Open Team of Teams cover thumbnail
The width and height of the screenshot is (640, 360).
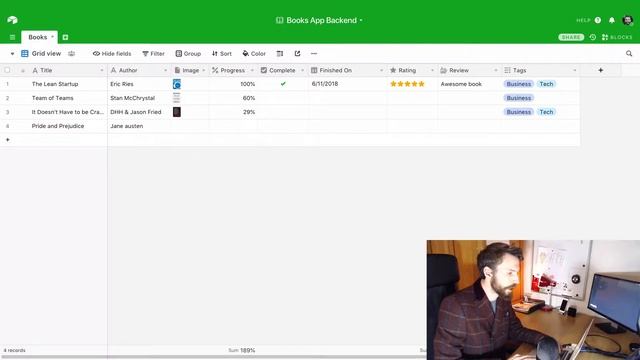pos(176,98)
